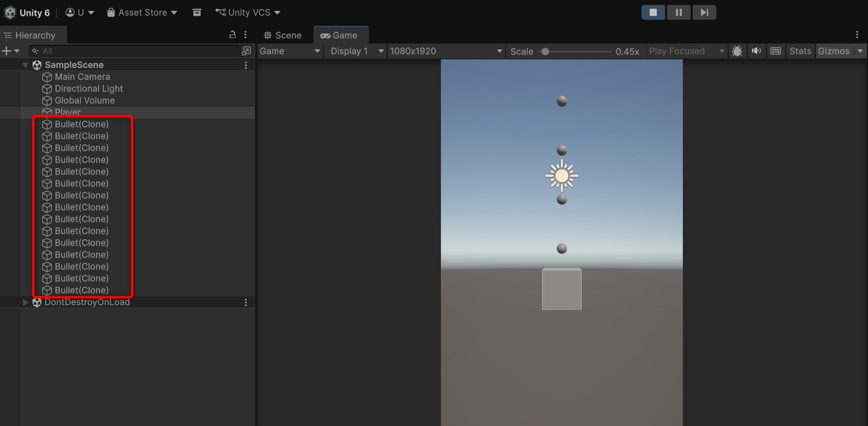Open the package manager box icon
Image resolution: width=868 pixels, height=426 pixels.
197,12
